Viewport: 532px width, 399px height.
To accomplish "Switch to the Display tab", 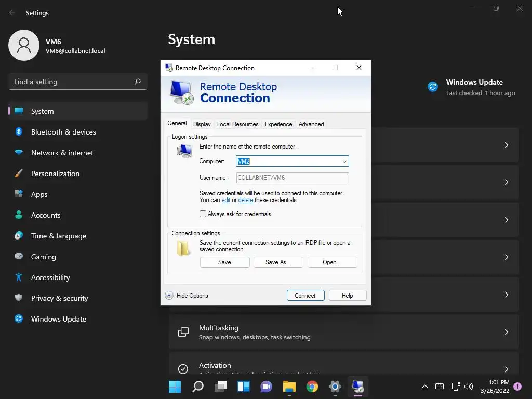I will pyautogui.click(x=202, y=124).
